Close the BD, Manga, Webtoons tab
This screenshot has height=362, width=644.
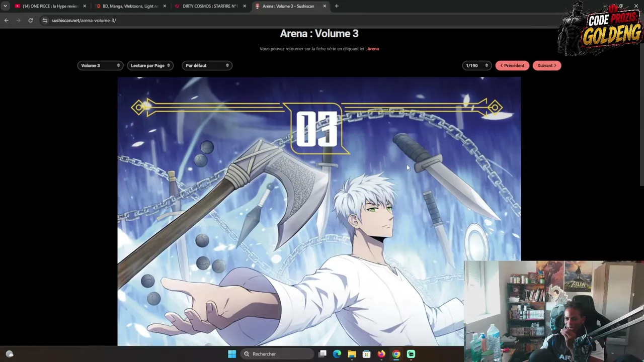165,6
